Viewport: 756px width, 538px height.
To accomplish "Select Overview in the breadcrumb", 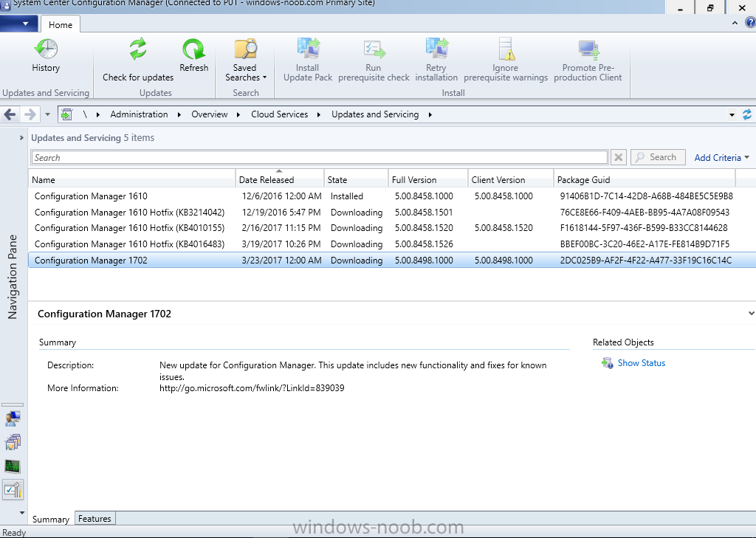I will [x=209, y=114].
